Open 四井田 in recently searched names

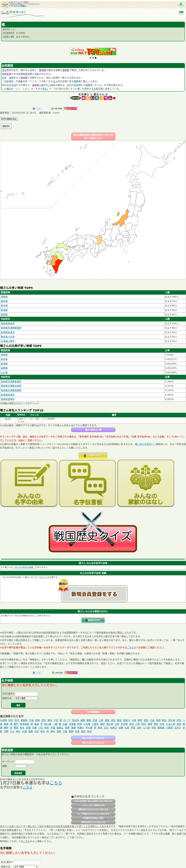(75, 720)
